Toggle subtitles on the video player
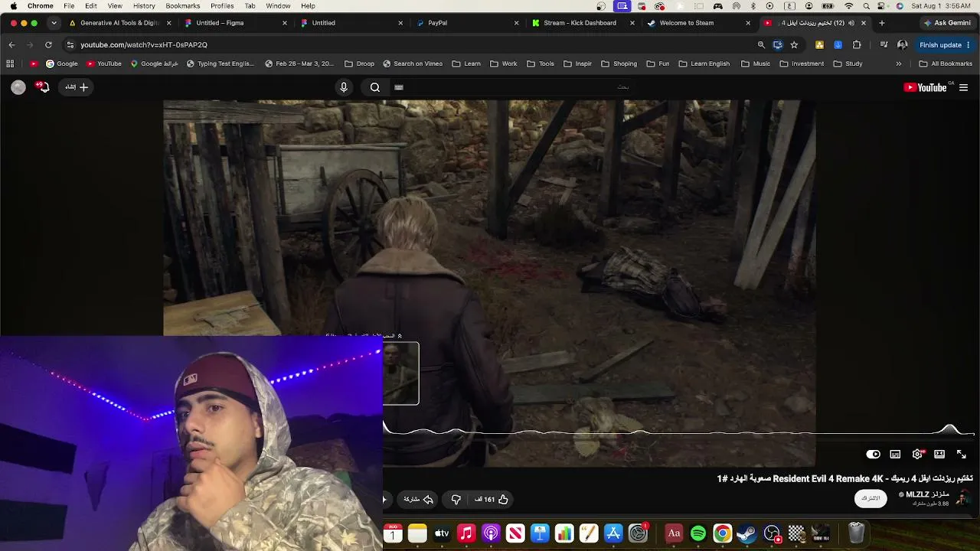Image resolution: width=980 pixels, height=551 pixels. (895, 454)
